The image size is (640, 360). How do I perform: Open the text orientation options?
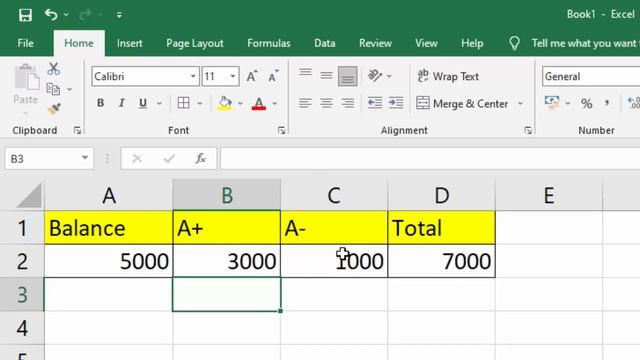click(379, 76)
